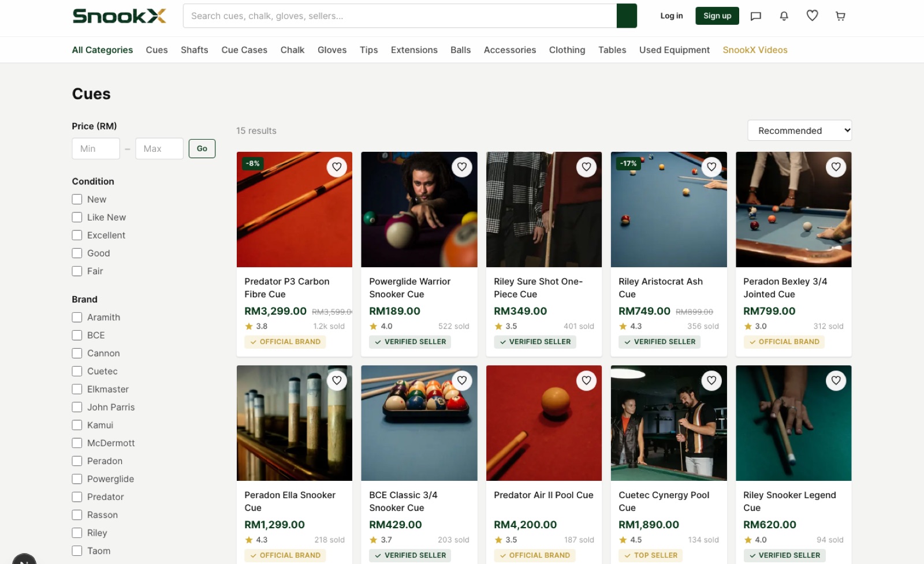Favorite the Riley Aristocrat Ash Cue

click(711, 167)
